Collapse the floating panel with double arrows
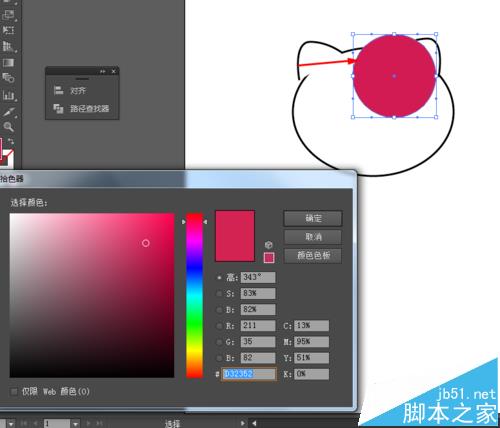 tap(103, 71)
